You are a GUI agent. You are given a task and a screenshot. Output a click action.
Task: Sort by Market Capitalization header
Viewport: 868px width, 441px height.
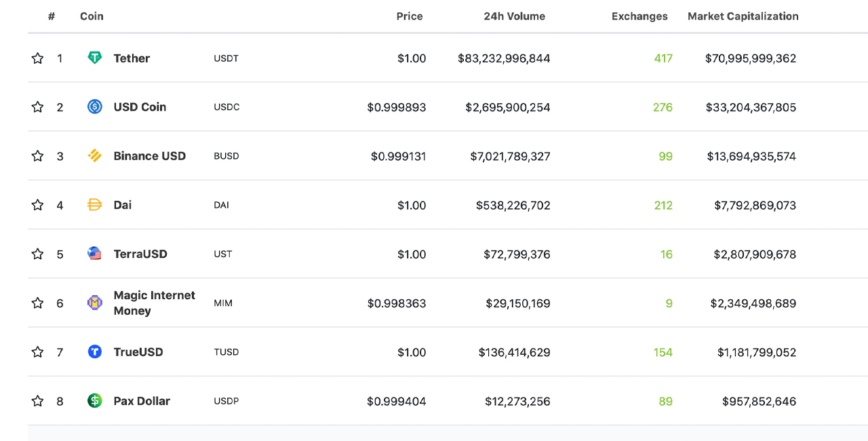743,16
